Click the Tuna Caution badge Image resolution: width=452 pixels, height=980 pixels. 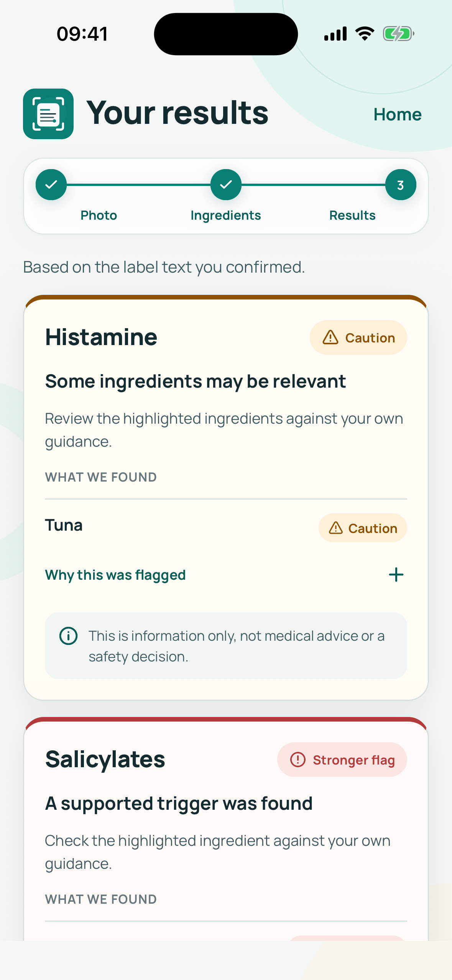[363, 528]
